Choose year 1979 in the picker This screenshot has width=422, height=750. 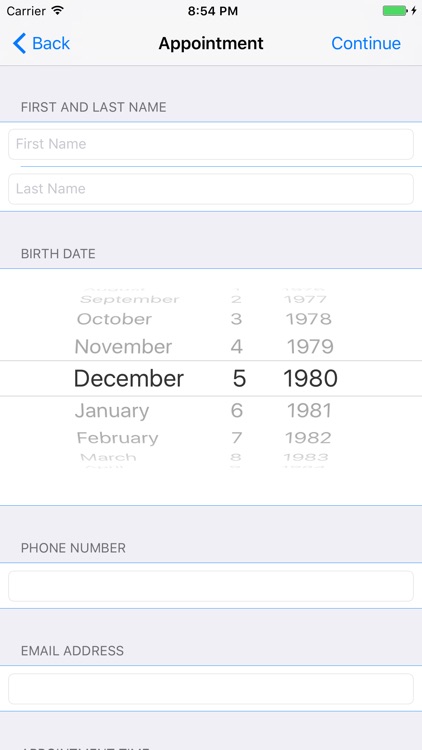pos(310,347)
